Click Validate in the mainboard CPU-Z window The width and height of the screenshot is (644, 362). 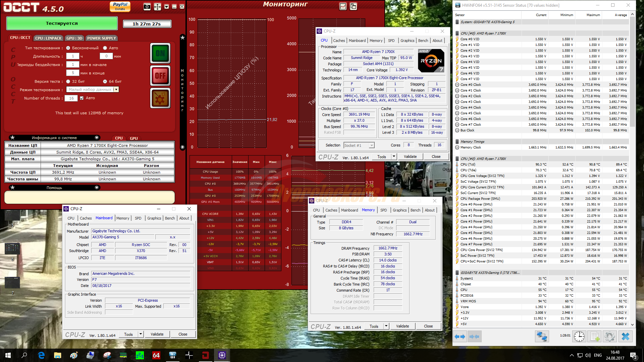157,334
